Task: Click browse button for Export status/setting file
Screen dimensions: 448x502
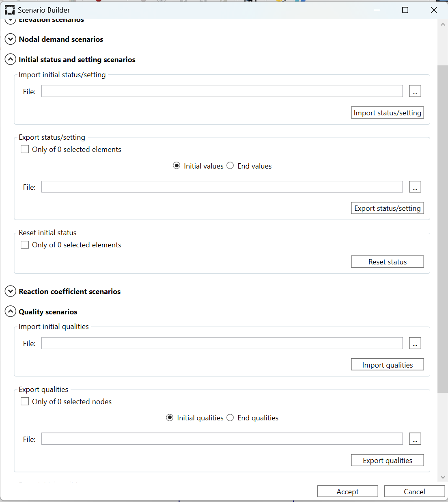Action: [415, 187]
